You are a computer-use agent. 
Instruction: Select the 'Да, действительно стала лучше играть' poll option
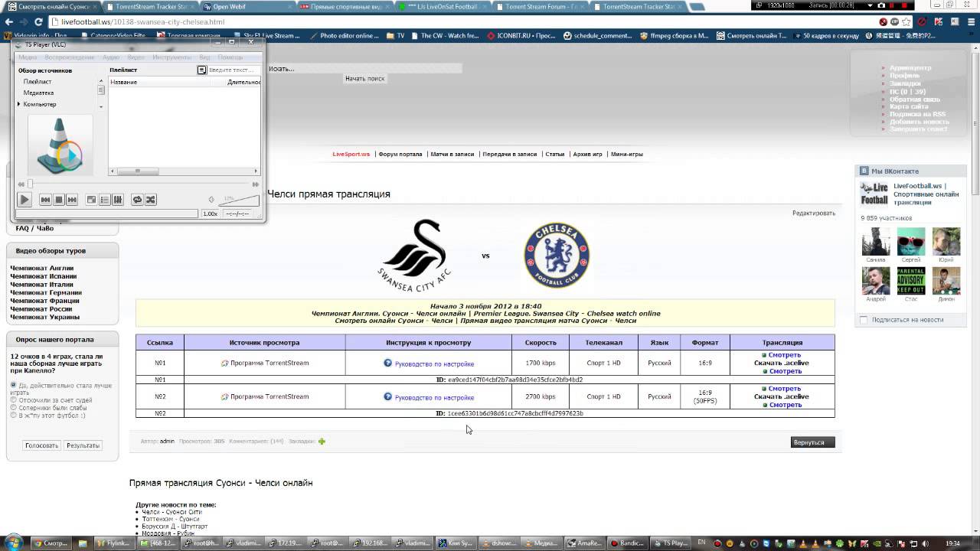(x=13, y=384)
